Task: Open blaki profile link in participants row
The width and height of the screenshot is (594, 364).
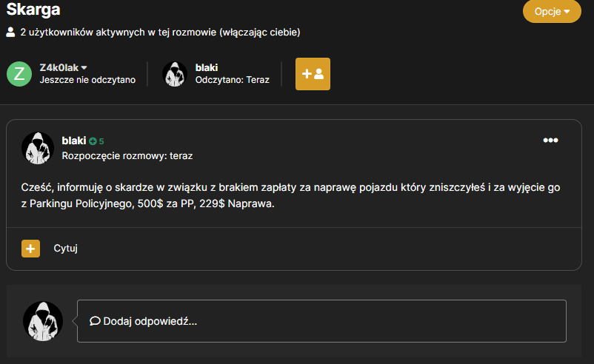Action: click(207, 67)
